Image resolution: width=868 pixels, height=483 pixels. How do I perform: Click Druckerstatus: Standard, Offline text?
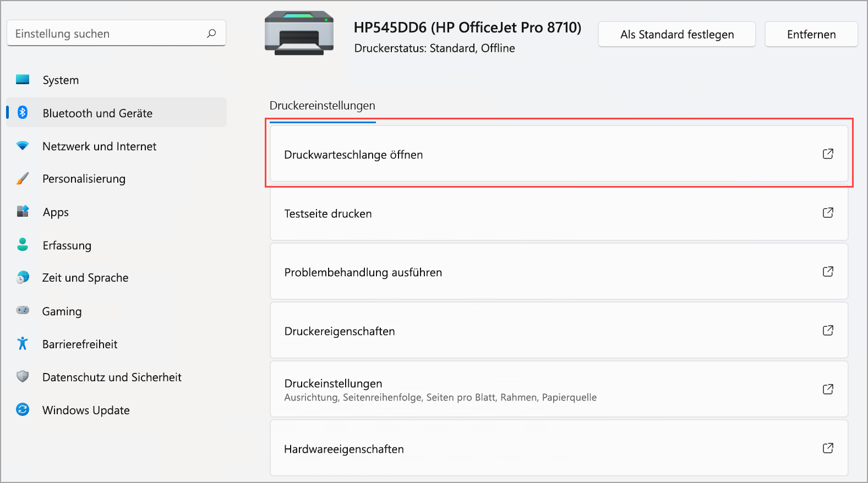[x=434, y=48]
